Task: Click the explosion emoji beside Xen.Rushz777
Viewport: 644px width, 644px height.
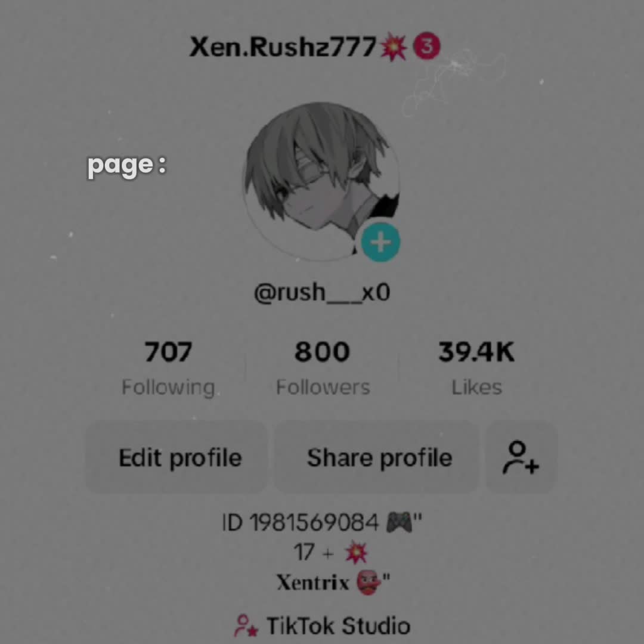Action: (x=394, y=48)
